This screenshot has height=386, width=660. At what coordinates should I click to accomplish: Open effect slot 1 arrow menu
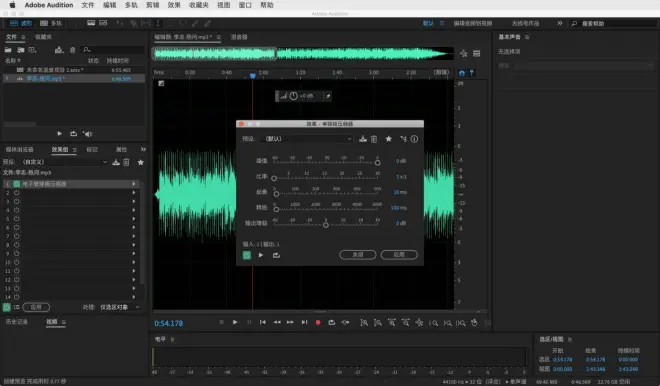point(134,184)
